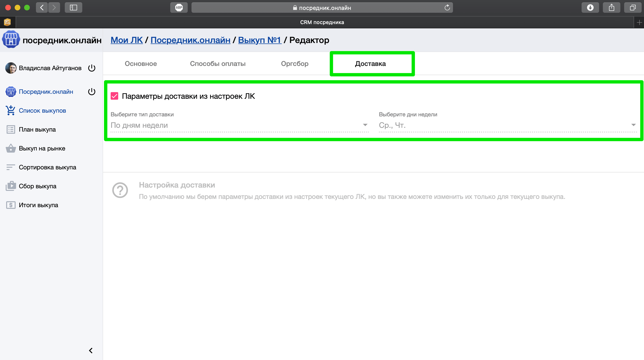Viewport: 644px width, 360px height.
Task: Click the question mark help icon
Action: point(120,190)
